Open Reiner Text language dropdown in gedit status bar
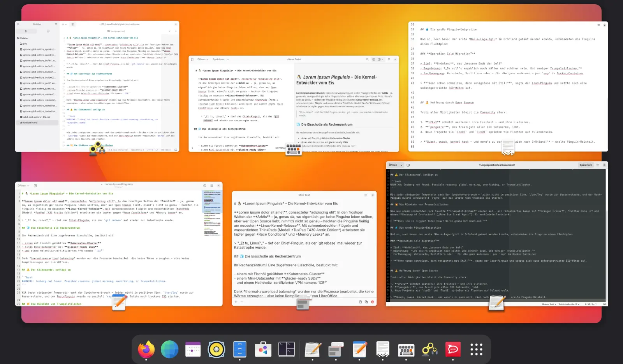Image resolution: width=623 pixels, height=364 pixels. pos(549,304)
